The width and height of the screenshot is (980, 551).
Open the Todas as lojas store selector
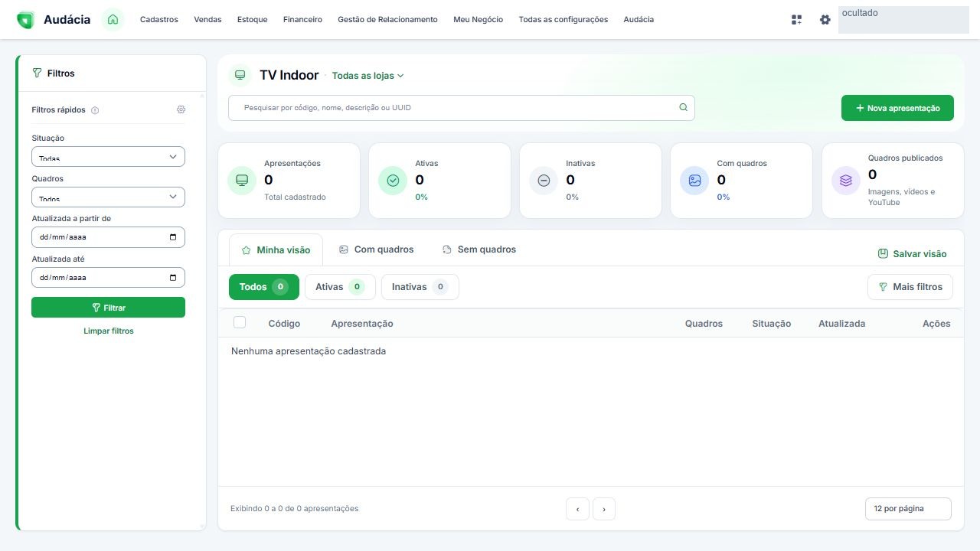[367, 76]
